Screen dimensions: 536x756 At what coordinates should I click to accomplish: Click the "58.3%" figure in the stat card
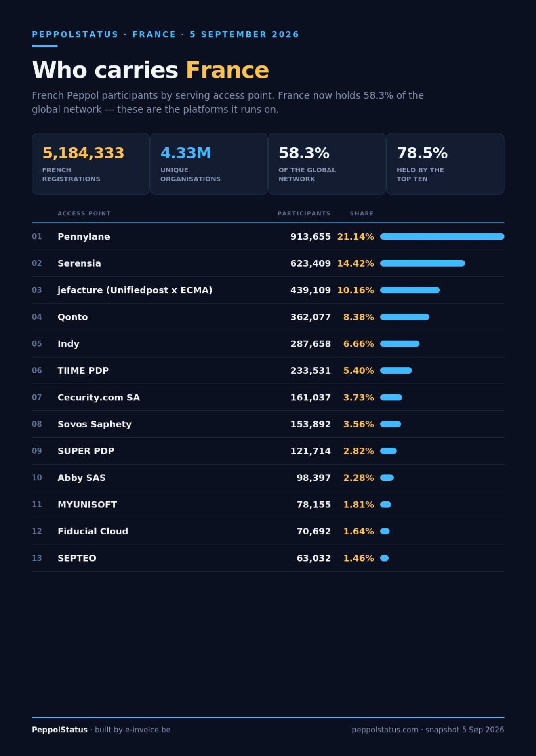pyautogui.click(x=304, y=153)
